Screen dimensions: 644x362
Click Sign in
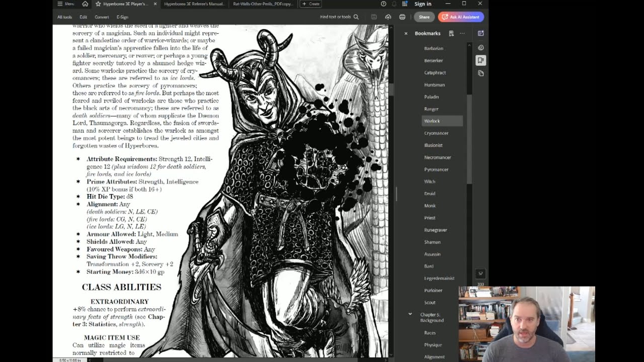point(423,4)
